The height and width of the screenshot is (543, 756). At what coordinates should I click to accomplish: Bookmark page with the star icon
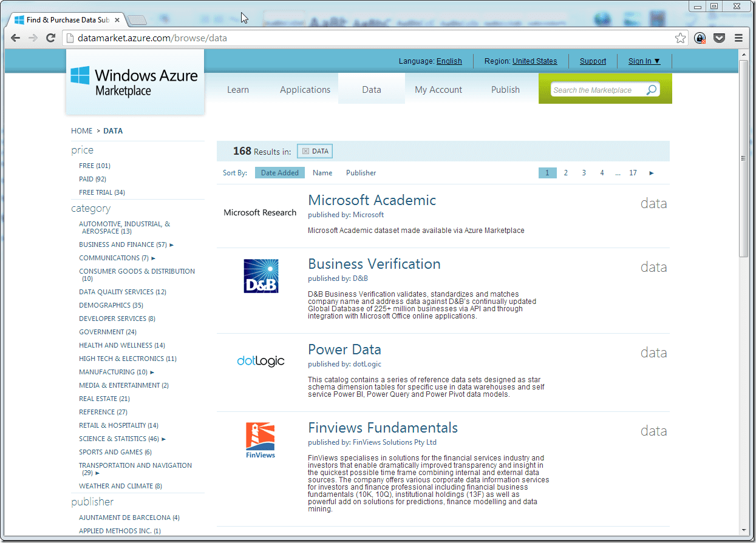(681, 38)
